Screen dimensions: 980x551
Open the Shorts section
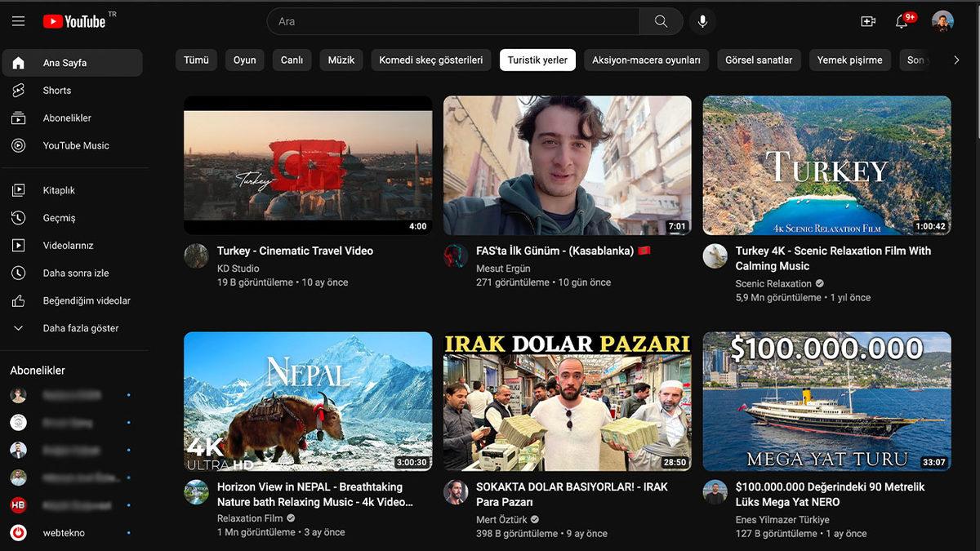pos(57,90)
